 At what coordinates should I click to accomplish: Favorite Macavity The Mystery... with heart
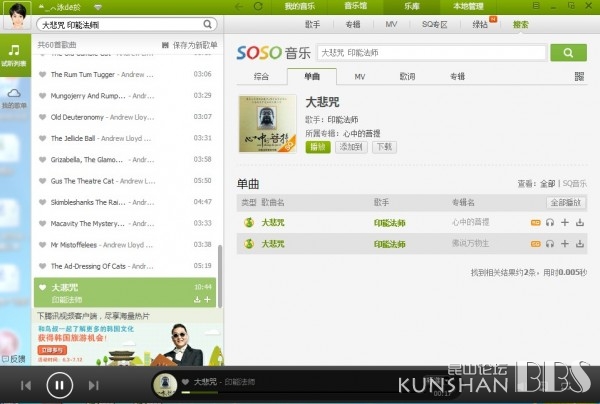pyautogui.click(x=42, y=223)
